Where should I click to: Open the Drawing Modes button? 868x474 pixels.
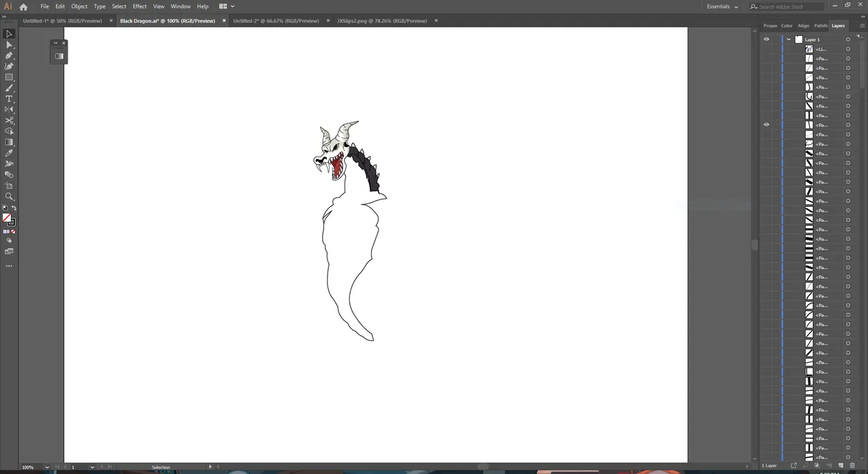click(x=9, y=241)
